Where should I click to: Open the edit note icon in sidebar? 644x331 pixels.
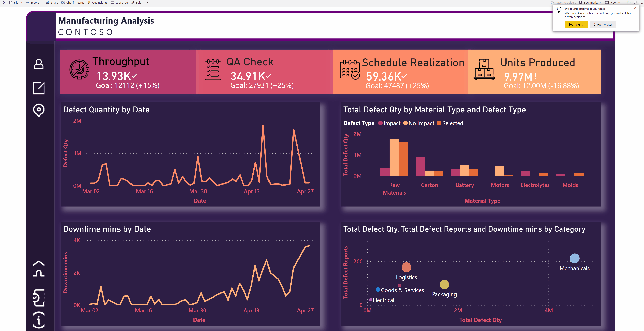point(39,88)
